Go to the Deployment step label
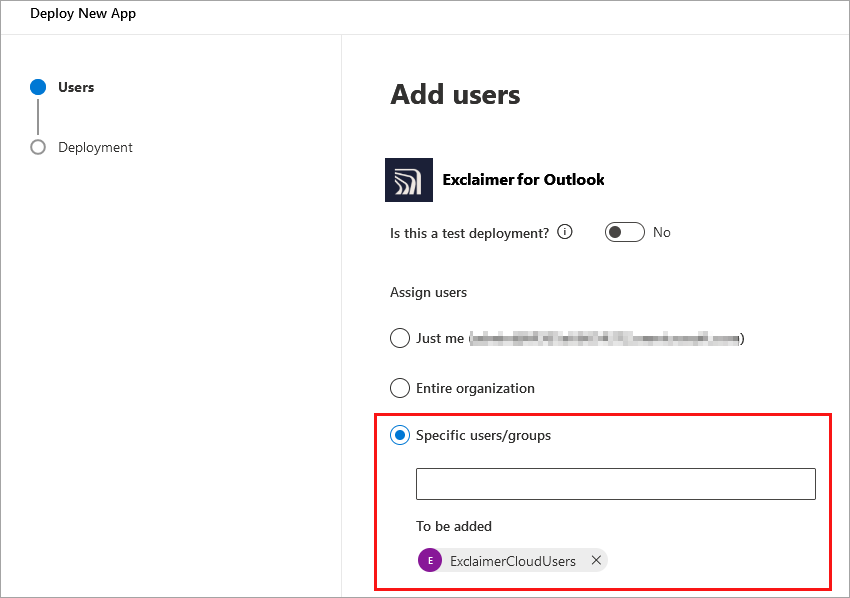 click(x=95, y=147)
